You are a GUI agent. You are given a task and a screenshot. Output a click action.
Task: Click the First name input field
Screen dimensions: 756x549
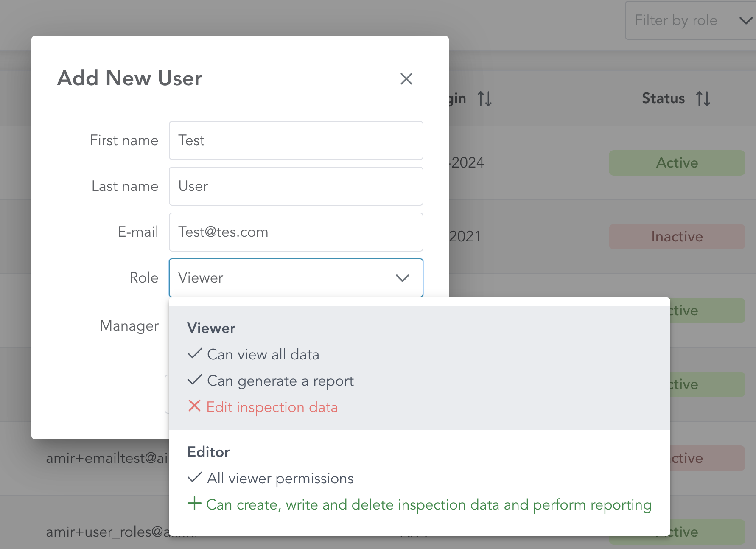(x=296, y=140)
